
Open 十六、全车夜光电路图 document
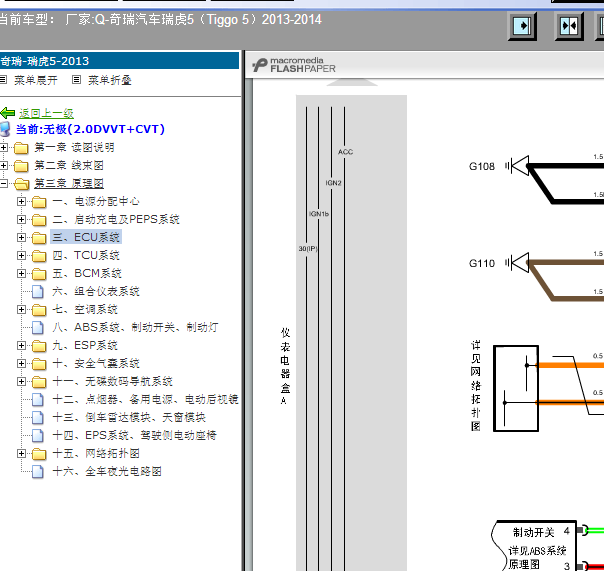(107, 471)
